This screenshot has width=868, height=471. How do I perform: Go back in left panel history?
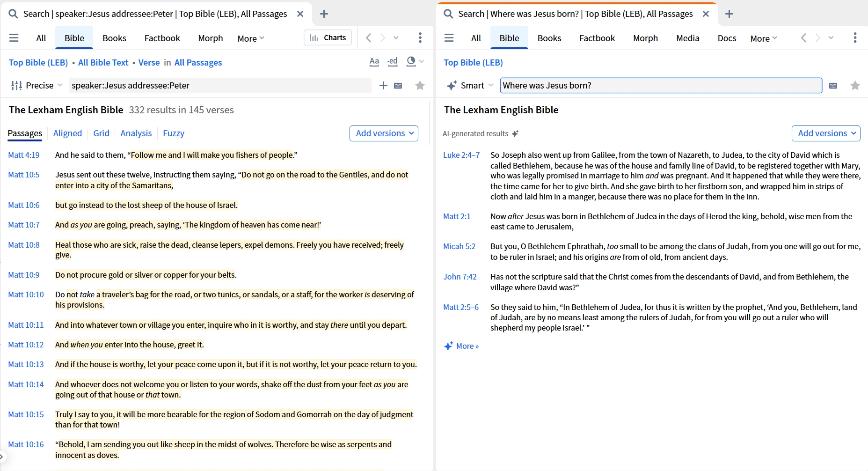pyautogui.click(x=369, y=38)
